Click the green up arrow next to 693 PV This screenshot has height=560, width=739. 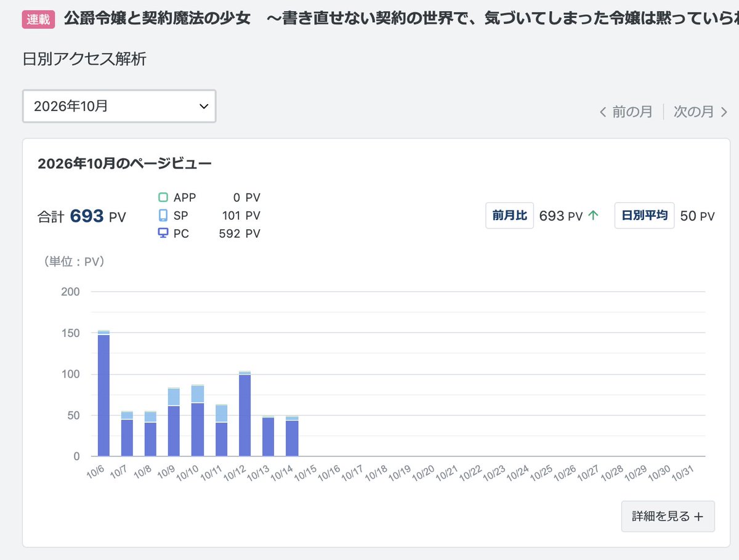pyautogui.click(x=593, y=216)
